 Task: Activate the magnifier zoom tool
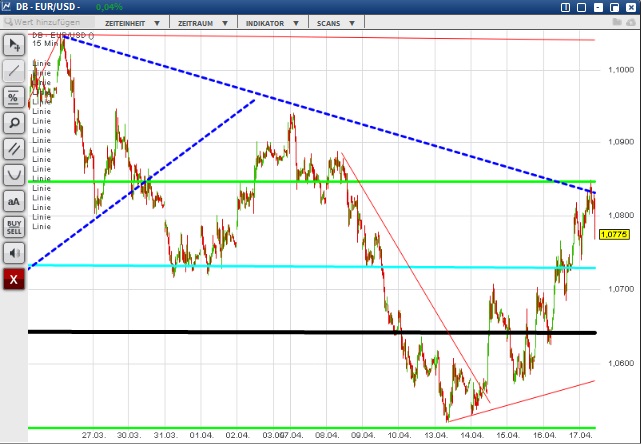pos(14,123)
